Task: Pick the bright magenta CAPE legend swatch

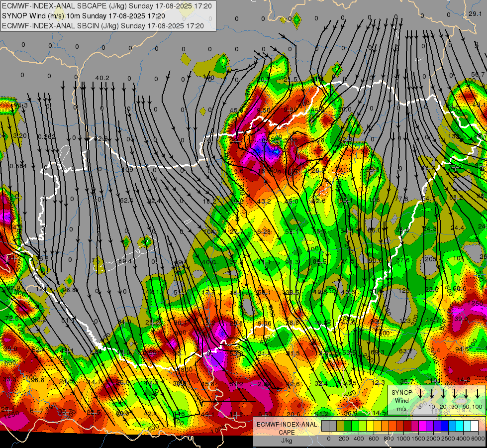Action: [422, 426]
